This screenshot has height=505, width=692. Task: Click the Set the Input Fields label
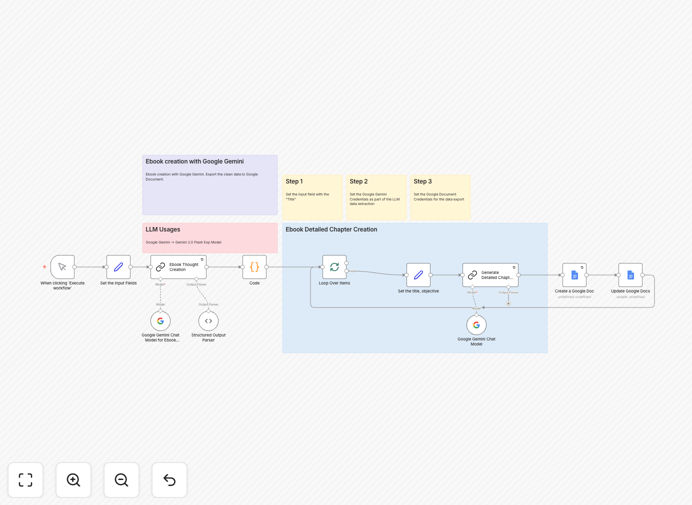[x=118, y=283]
